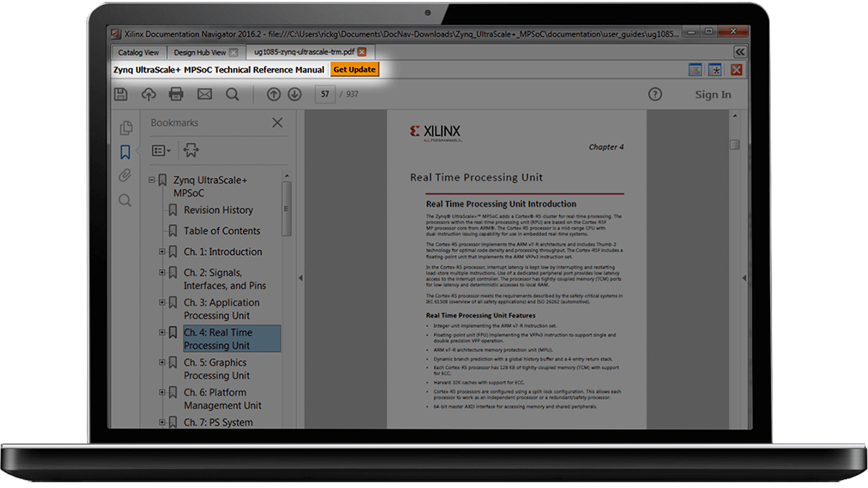
Task: Click the Get Update button
Action: click(x=354, y=70)
